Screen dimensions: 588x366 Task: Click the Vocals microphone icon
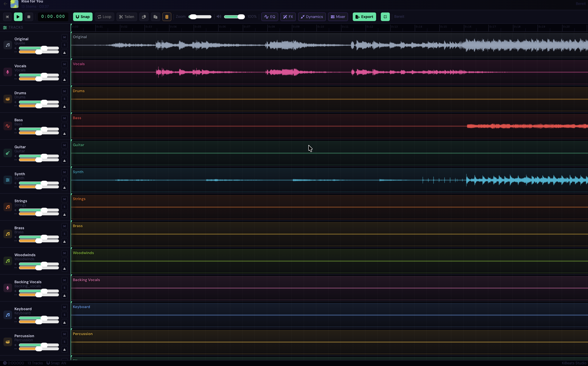coord(8,72)
